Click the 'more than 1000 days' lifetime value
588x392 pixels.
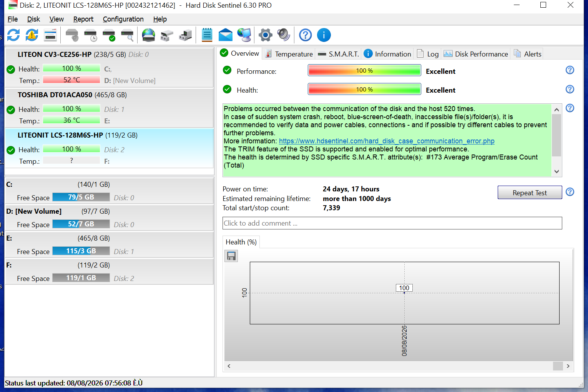point(357,199)
